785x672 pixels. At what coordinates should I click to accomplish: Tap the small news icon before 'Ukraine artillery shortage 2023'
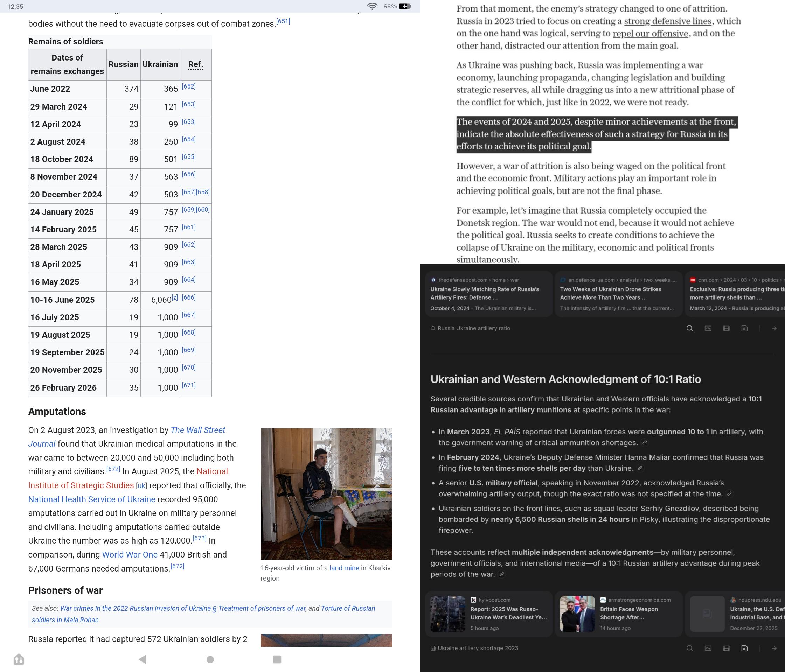coord(433,648)
